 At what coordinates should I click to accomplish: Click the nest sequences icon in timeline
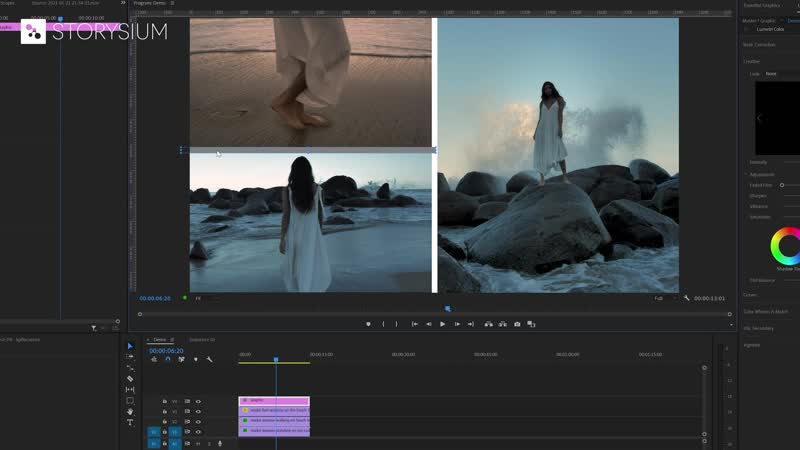154,359
